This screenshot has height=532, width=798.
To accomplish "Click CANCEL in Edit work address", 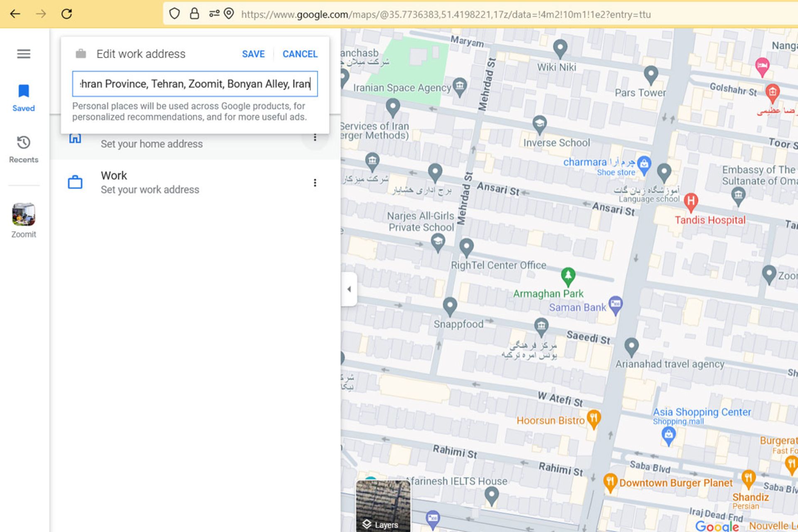I will (300, 54).
